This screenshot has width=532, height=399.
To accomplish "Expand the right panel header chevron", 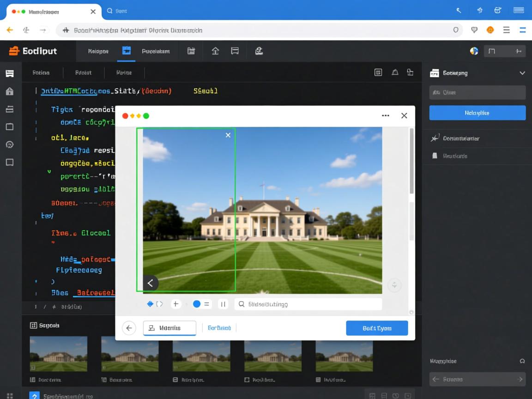I will point(522,73).
